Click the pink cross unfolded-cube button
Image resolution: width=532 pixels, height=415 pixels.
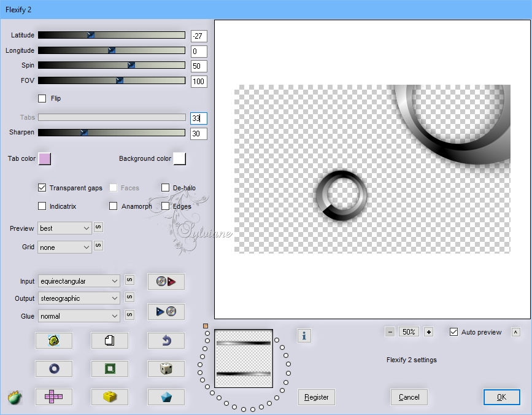(53, 397)
